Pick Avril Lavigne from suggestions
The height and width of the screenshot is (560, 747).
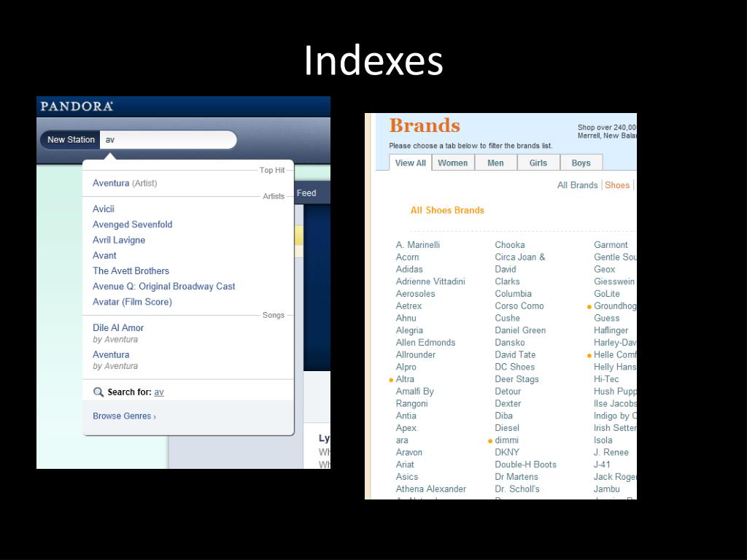click(119, 240)
